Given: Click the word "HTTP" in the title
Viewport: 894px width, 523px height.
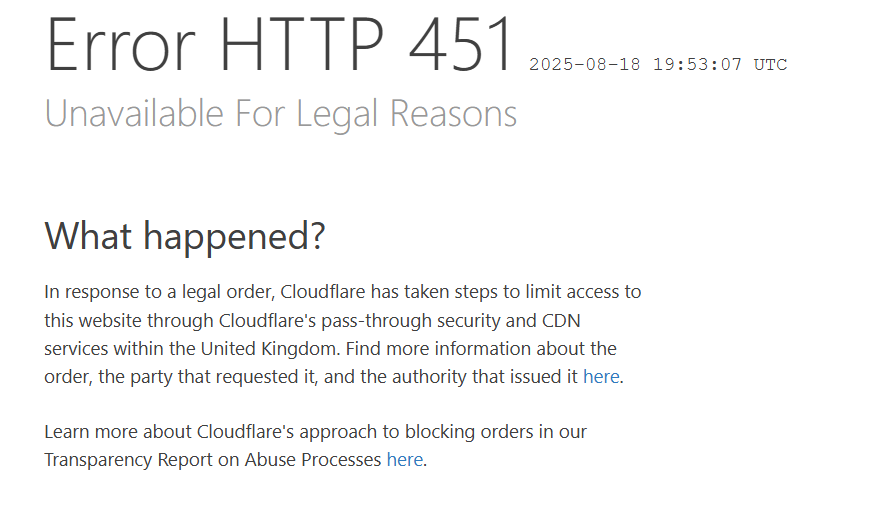Looking at the screenshot, I should click(301, 44).
